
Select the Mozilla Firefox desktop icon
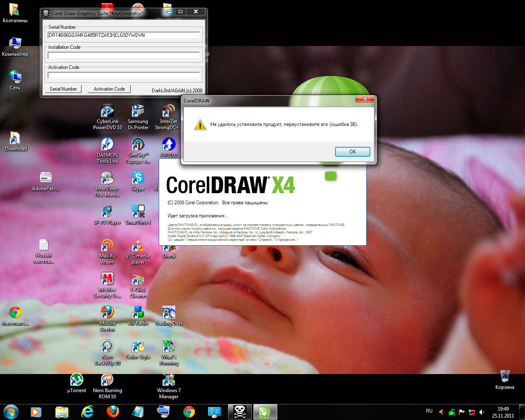pos(107,319)
